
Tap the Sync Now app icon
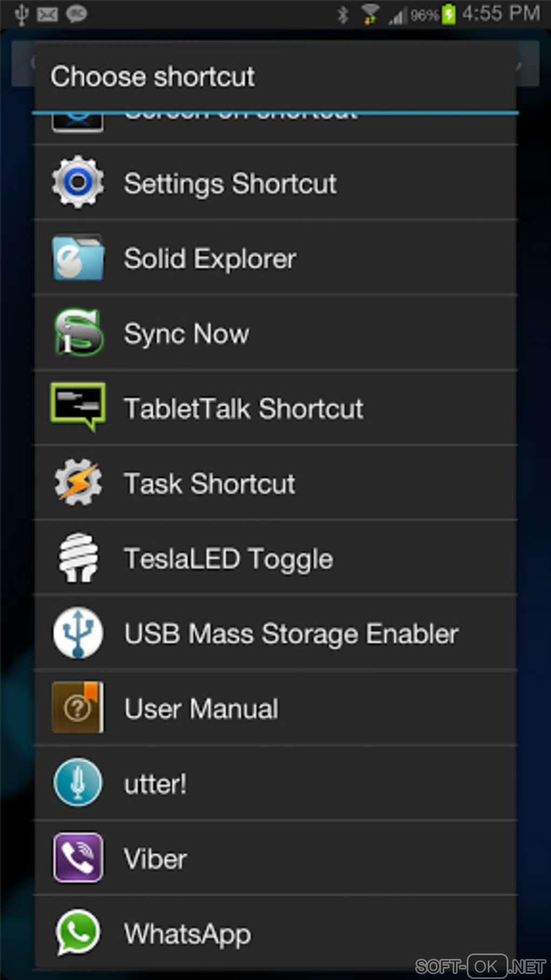coord(78,332)
